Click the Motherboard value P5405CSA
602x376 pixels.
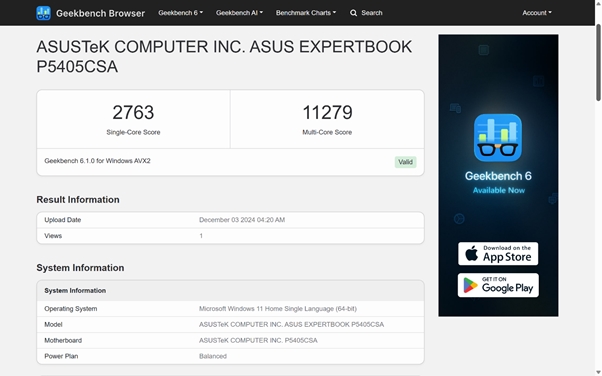coord(258,340)
